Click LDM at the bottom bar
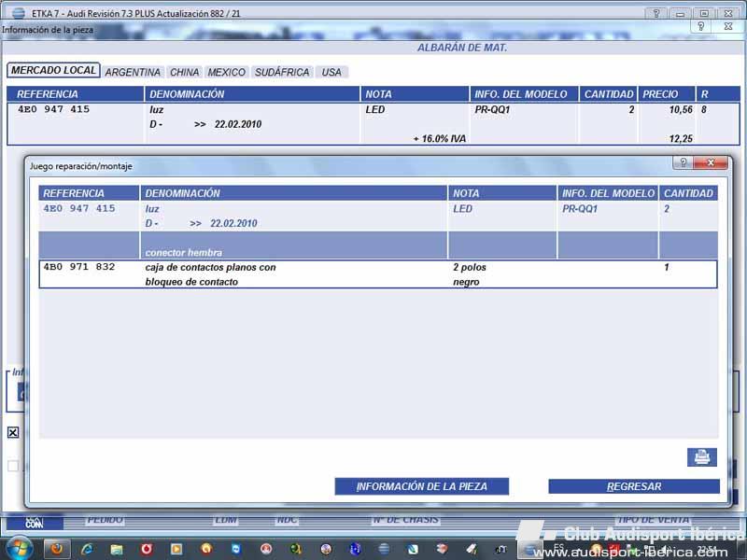This screenshot has height=560, width=747. 226,520
